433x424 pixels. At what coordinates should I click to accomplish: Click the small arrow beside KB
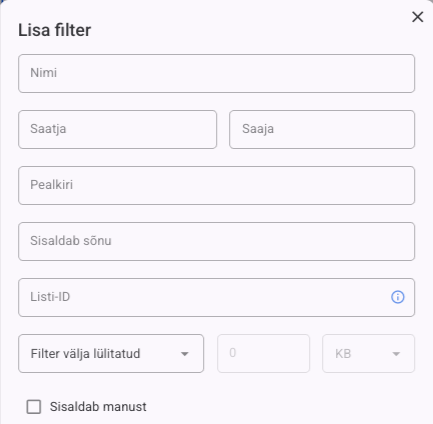[396, 354]
